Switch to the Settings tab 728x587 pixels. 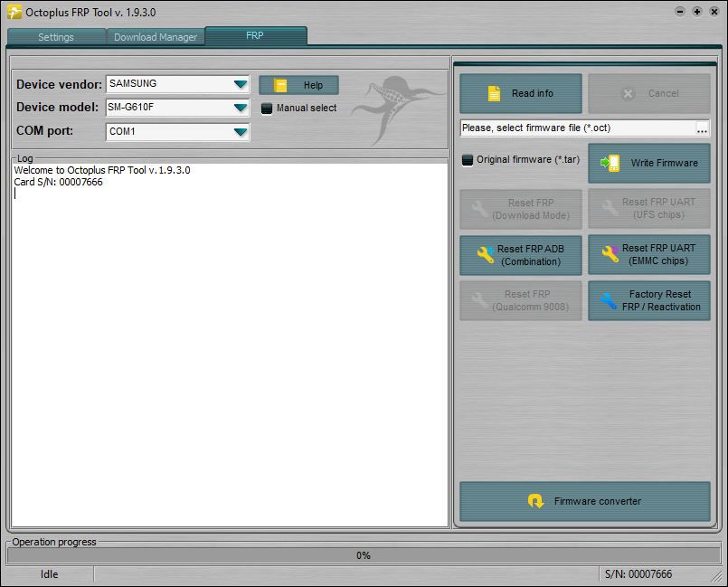click(56, 37)
